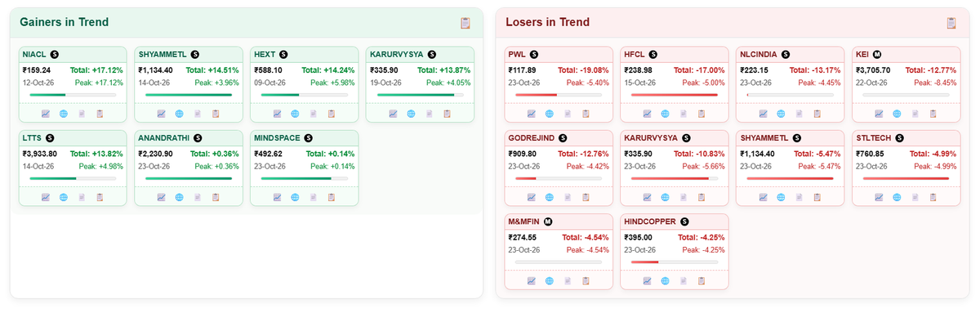Copy the Losers in Trend list via clipboard icon
This screenshot has height=309, width=980.
pyautogui.click(x=951, y=23)
